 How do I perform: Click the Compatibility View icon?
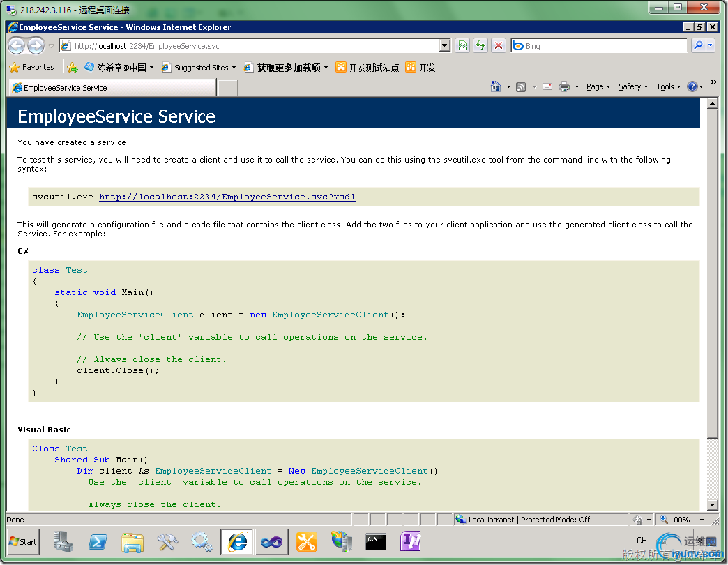click(462, 46)
